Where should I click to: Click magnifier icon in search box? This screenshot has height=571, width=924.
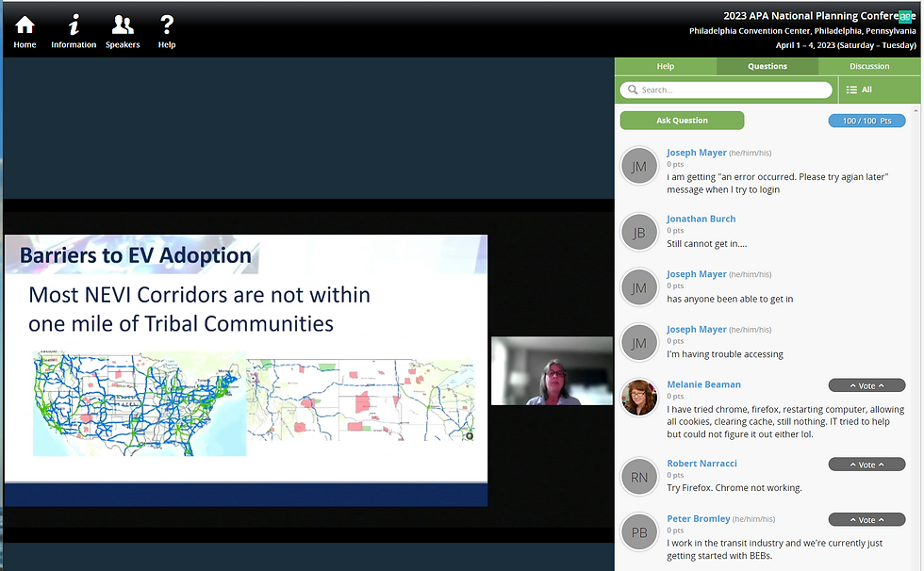pos(633,90)
